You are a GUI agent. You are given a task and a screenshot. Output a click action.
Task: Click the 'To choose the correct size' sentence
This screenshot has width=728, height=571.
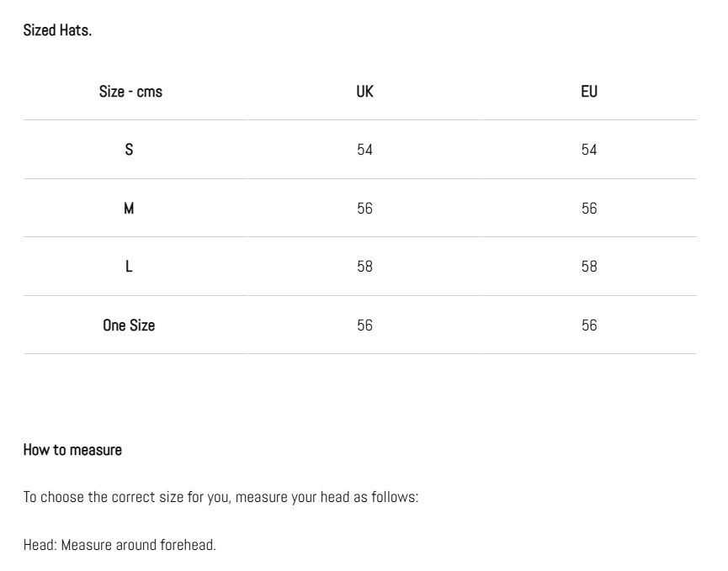(221, 498)
